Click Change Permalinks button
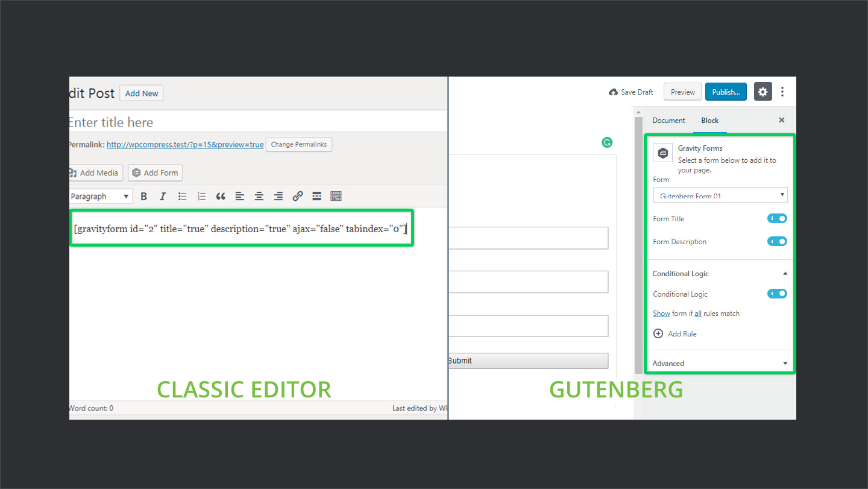 [x=299, y=145]
